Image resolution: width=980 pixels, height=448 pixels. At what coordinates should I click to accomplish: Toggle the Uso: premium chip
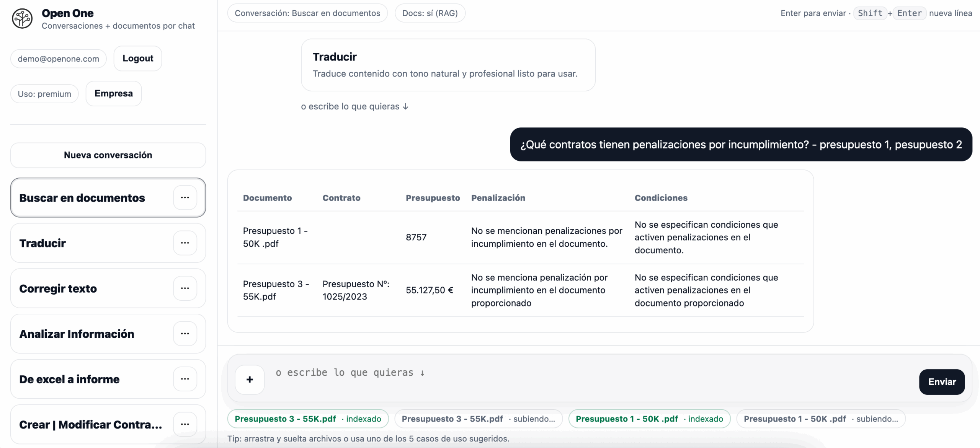pyautogui.click(x=44, y=93)
